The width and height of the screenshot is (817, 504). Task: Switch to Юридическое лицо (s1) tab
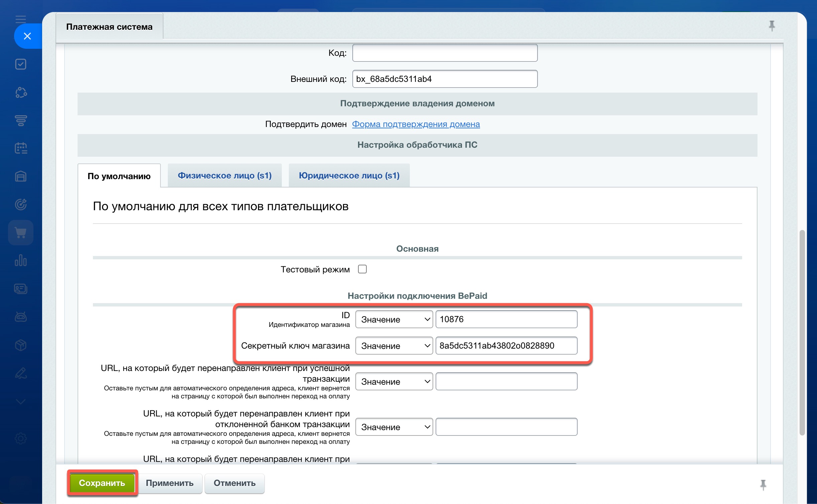[x=349, y=175]
